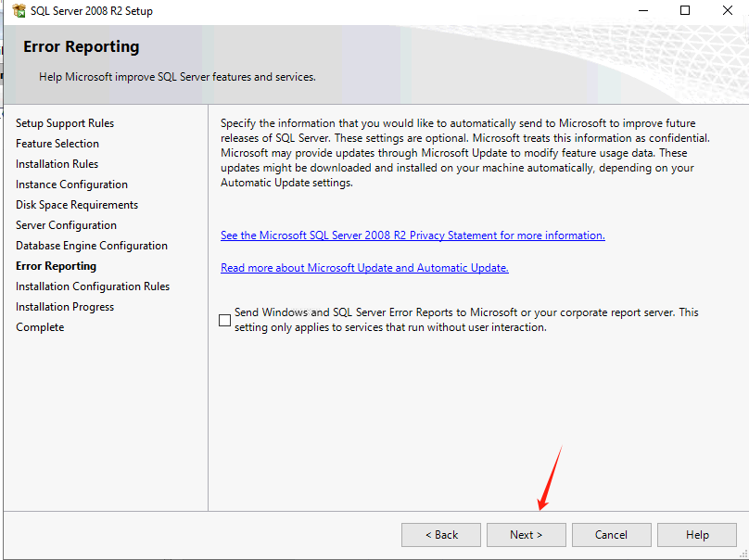This screenshot has width=749, height=560.
Task: Select the bold Error Reporting step in sidebar
Action: [56, 266]
